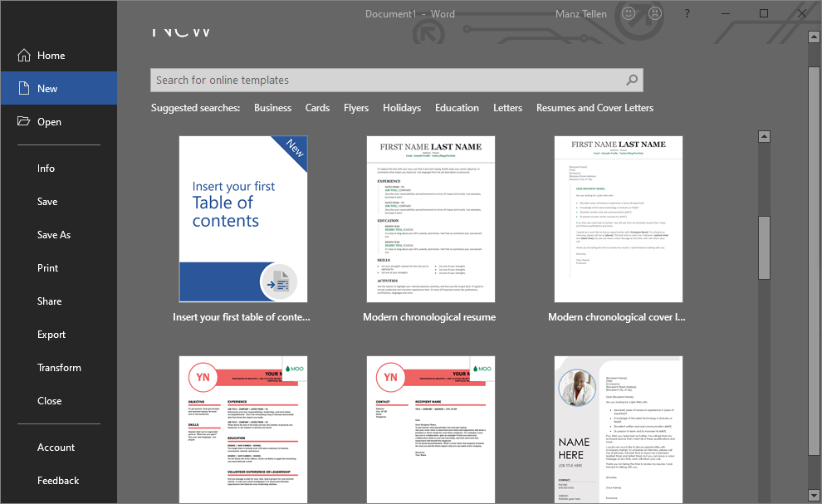The image size is (822, 504).
Task: Click the Home icon in sidebar
Action: [22, 56]
